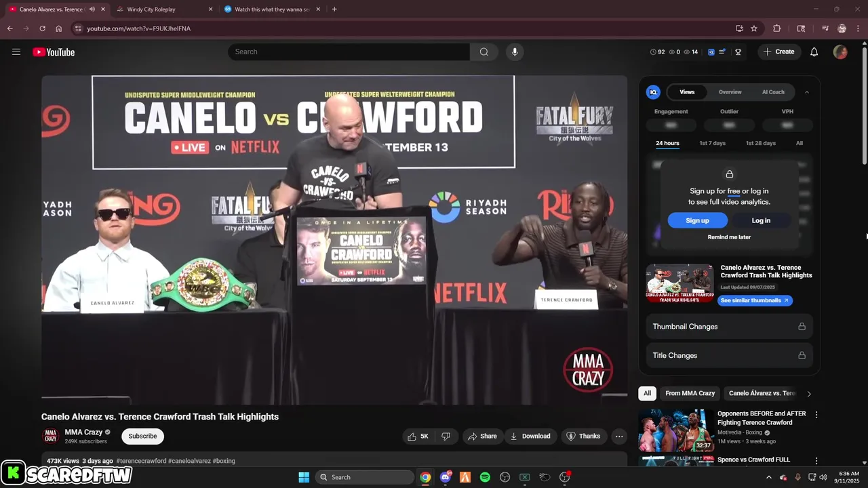
Task: Subscribe to MMA Crazy
Action: 142,436
